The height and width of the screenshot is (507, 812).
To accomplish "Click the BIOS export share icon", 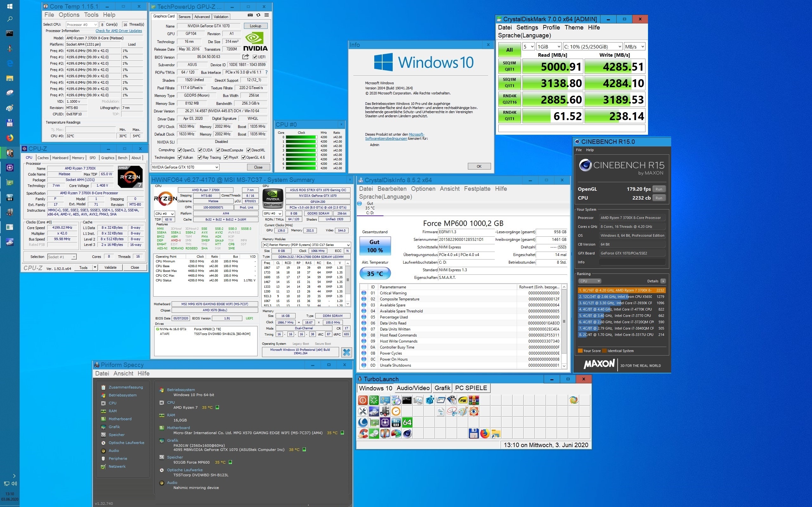I will (x=246, y=57).
